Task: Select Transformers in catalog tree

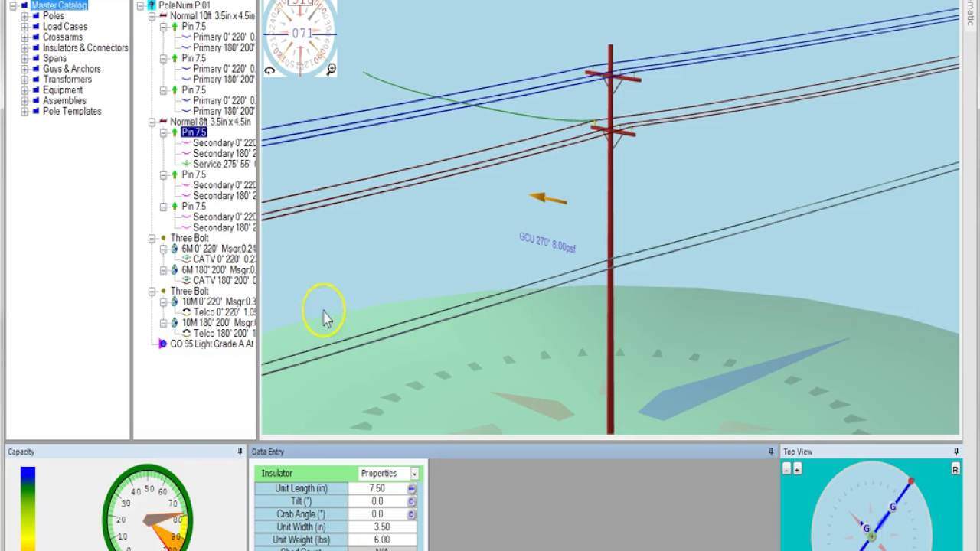Action: (x=67, y=80)
